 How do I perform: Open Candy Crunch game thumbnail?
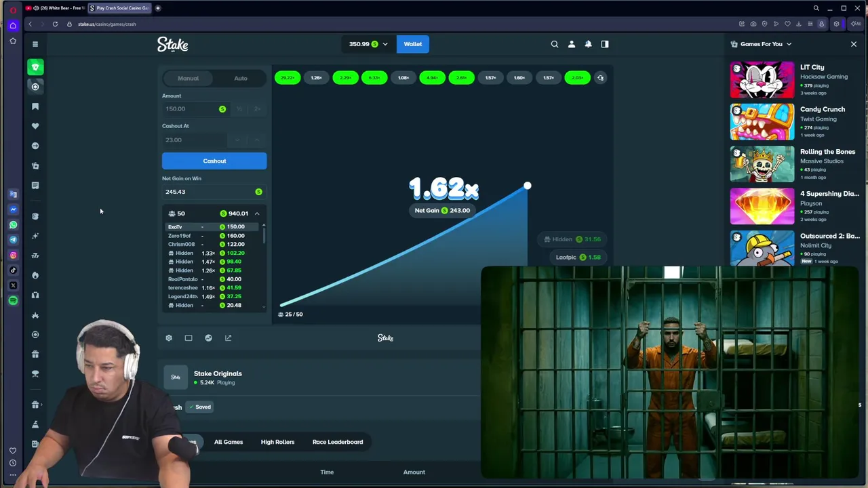762,122
